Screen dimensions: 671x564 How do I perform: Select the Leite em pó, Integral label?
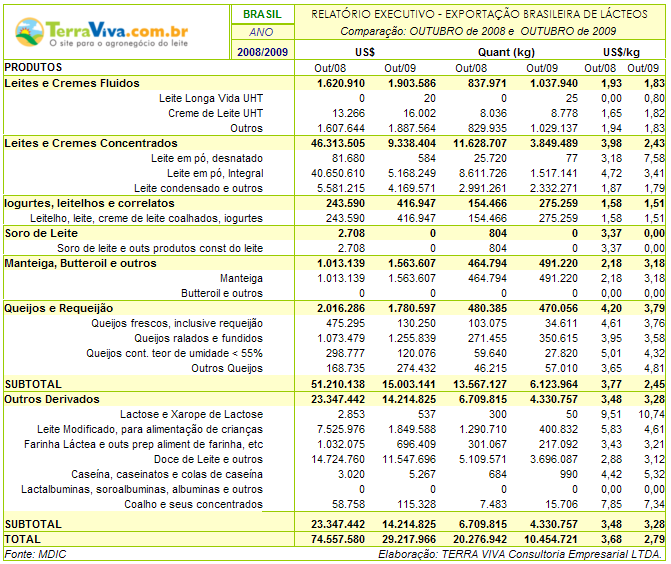pyautogui.click(x=215, y=173)
